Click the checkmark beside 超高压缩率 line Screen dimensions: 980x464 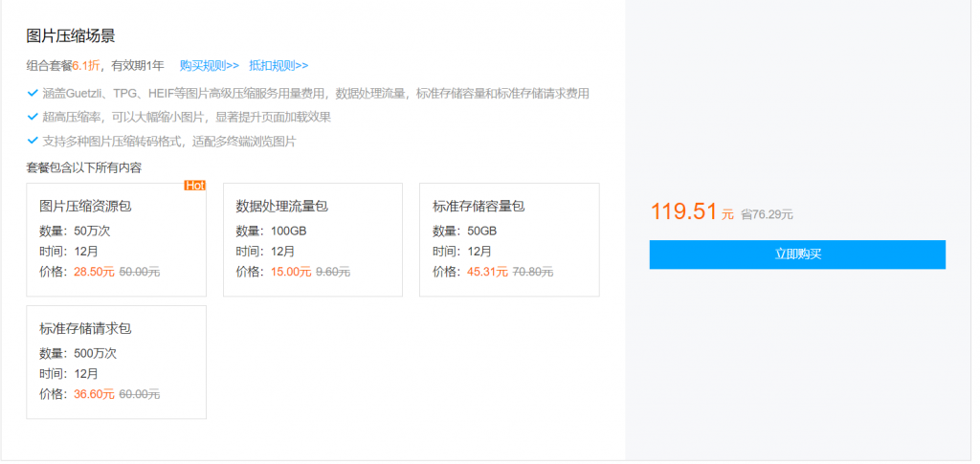click(33, 117)
